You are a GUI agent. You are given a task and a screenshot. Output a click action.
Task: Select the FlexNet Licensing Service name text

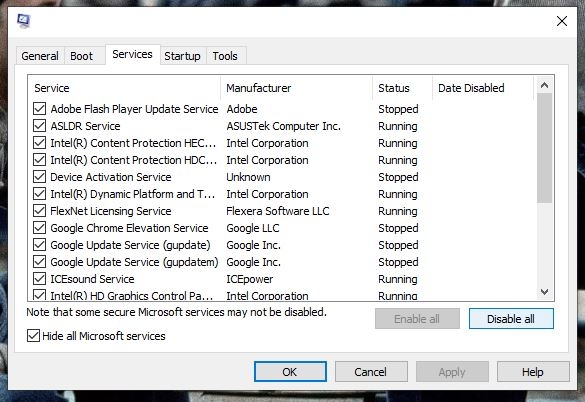coord(111,211)
